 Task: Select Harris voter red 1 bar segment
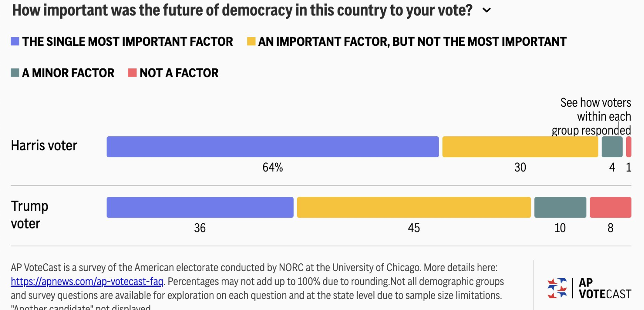628,147
